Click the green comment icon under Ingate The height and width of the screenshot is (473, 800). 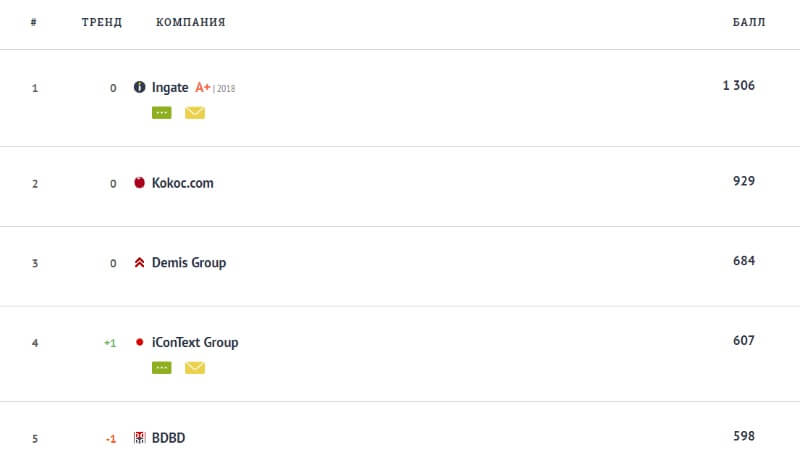pos(162,113)
